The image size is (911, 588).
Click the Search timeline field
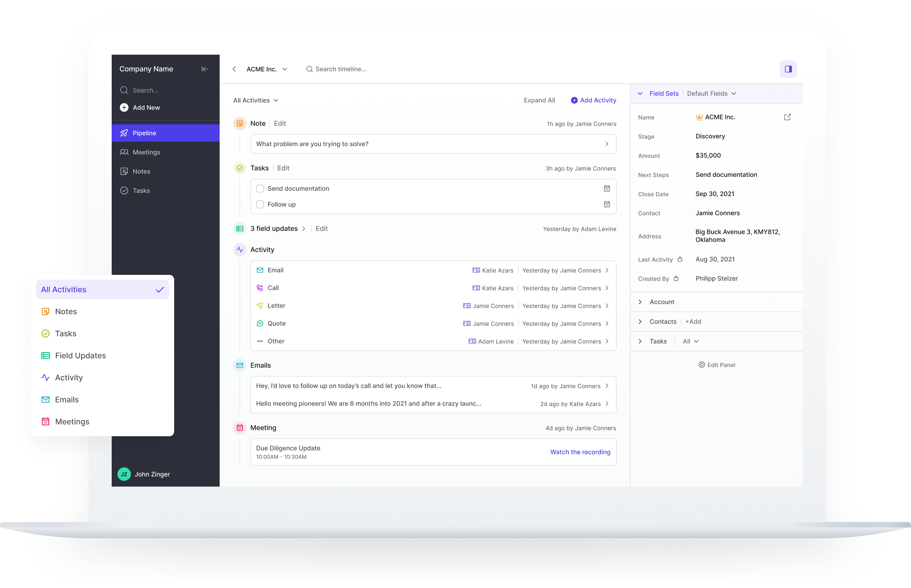point(341,69)
